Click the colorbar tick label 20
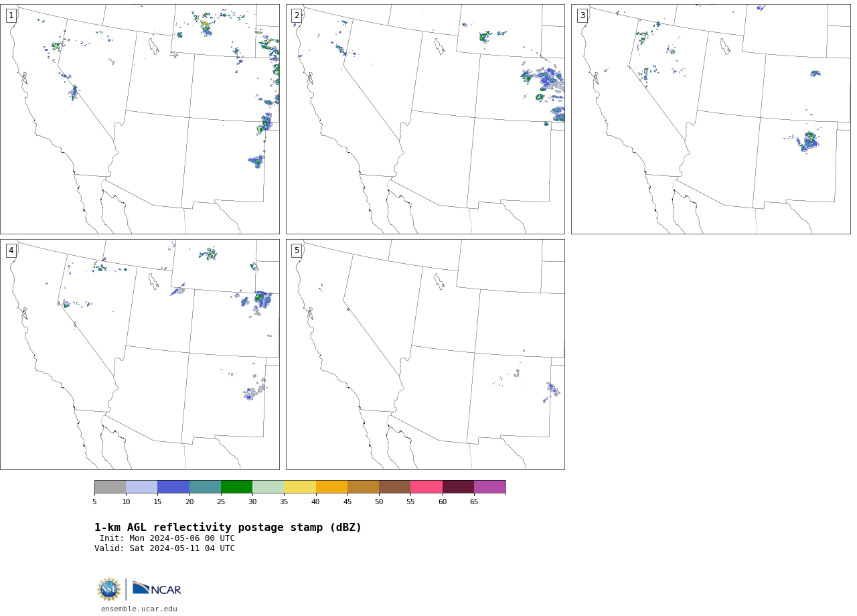 (189, 502)
